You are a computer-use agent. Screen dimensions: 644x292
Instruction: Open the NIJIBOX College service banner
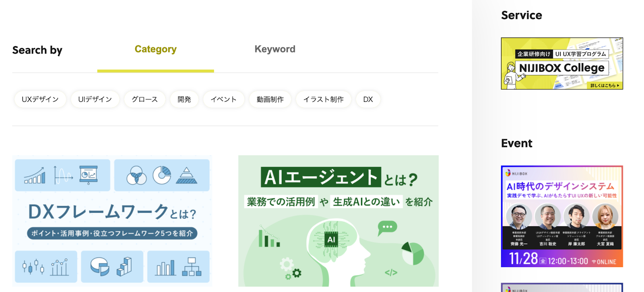pyautogui.click(x=562, y=64)
